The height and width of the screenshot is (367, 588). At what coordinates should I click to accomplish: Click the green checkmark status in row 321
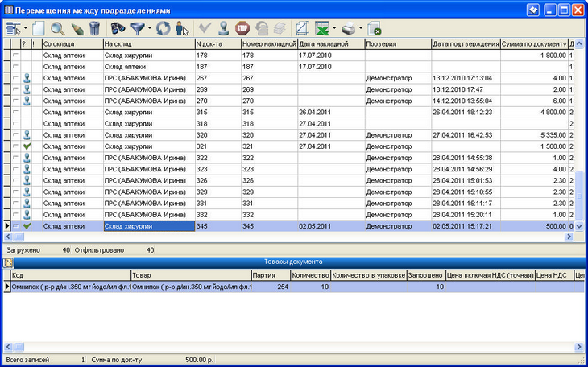pos(27,146)
